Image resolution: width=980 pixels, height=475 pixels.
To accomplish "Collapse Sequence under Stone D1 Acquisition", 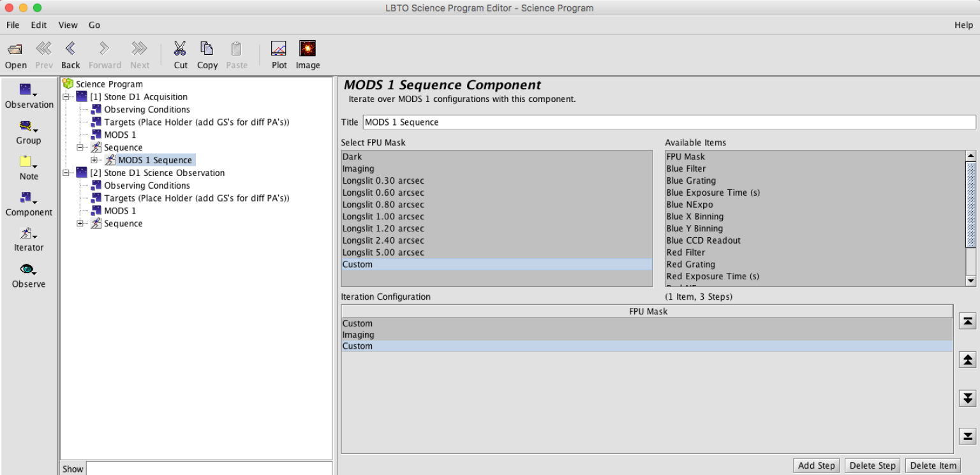I will (x=80, y=147).
